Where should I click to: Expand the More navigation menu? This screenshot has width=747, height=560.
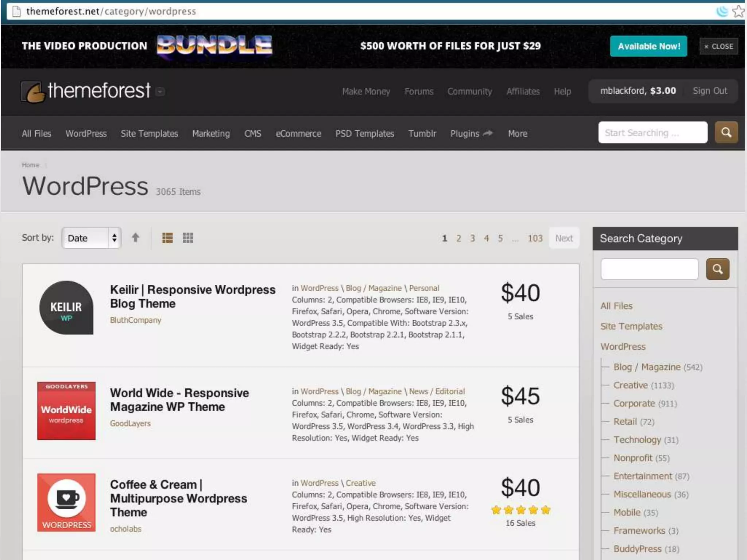[x=517, y=134]
